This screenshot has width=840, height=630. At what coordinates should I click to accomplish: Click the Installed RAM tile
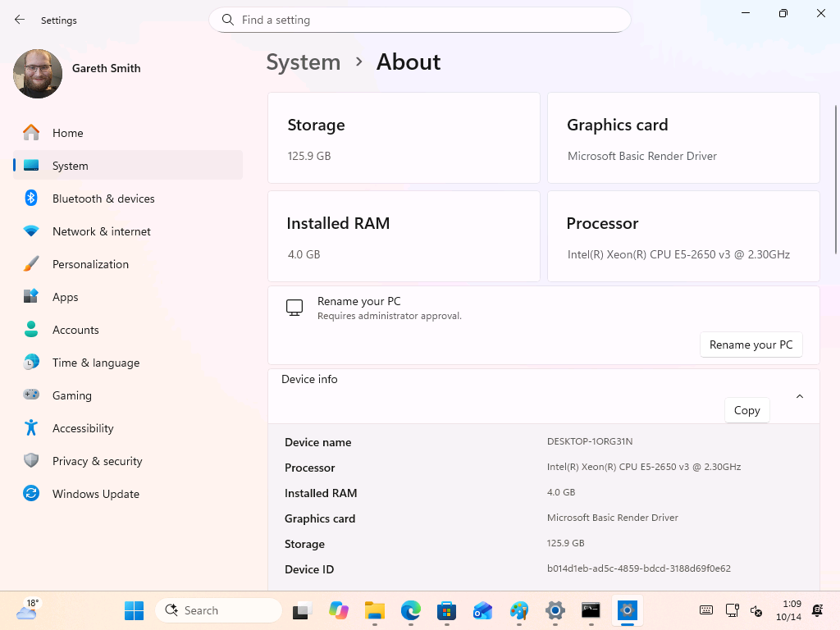click(404, 236)
